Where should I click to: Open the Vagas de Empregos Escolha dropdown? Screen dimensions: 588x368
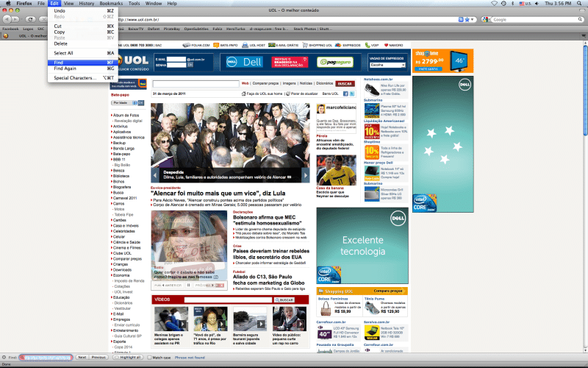(387, 65)
